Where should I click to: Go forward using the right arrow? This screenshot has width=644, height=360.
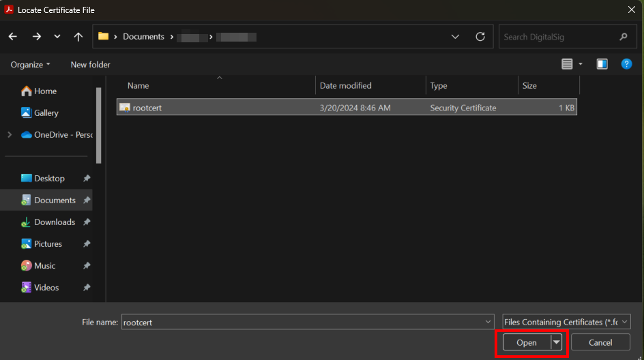pos(37,37)
